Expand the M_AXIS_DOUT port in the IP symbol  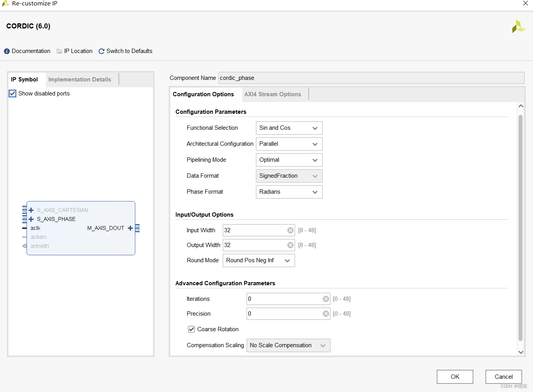[x=130, y=228]
